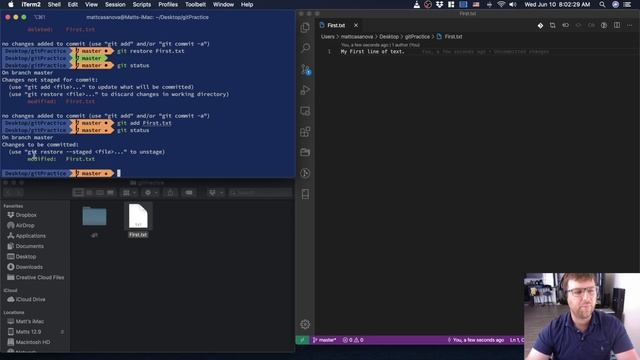Image resolution: width=640 pixels, height=360 pixels.
Task: Open the iTerm2 application menu
Action: point(31,4)
